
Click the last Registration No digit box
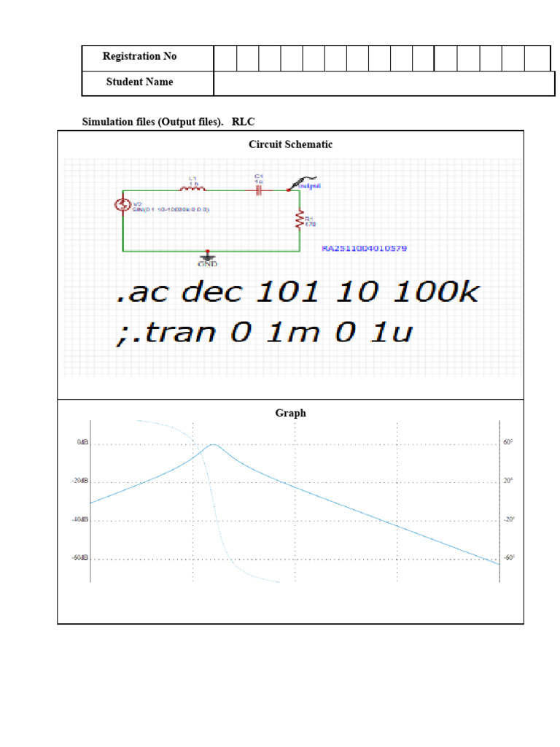point(537,58)
